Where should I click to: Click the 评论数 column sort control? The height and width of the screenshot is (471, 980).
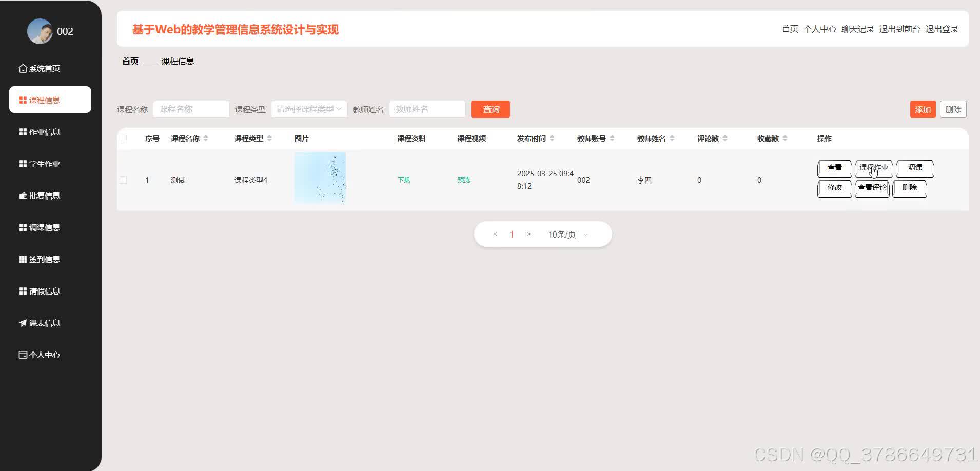pos(725,138)
